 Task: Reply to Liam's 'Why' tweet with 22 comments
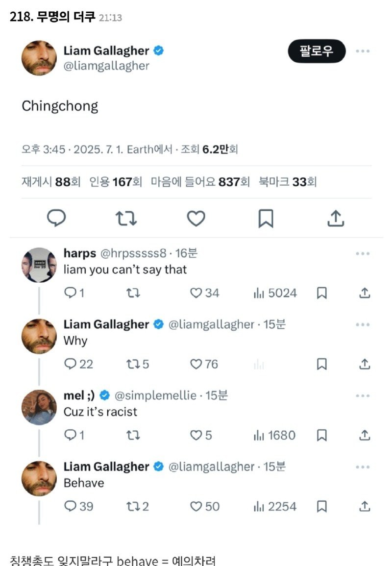coord(78,364)
